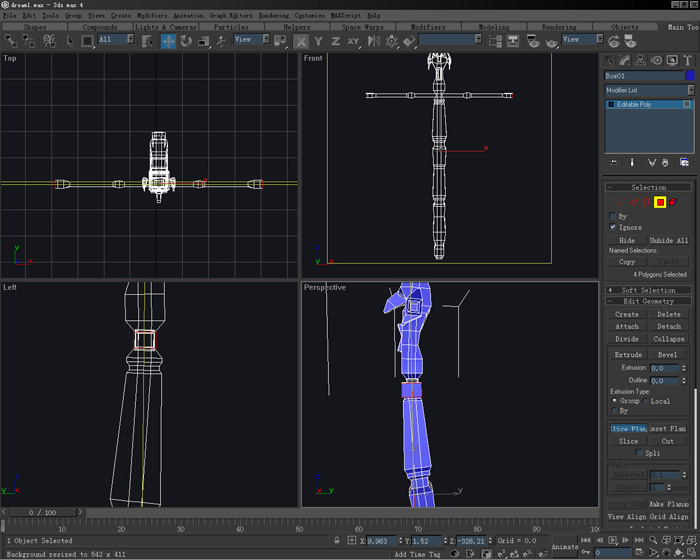Uncheck the 'Ignore' backfacing checkbox
This screenshot has width=700, height=560.
(x=613, y=227)
